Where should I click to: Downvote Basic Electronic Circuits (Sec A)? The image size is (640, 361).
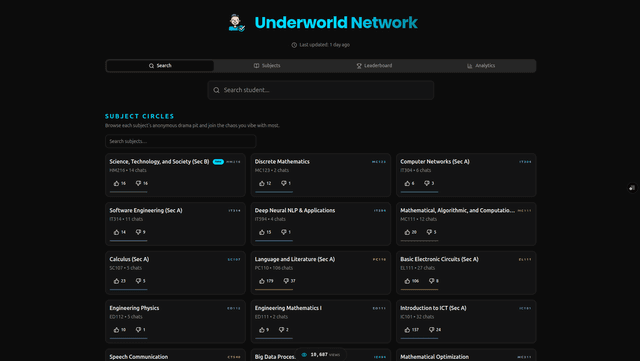(x=434, y=281)
